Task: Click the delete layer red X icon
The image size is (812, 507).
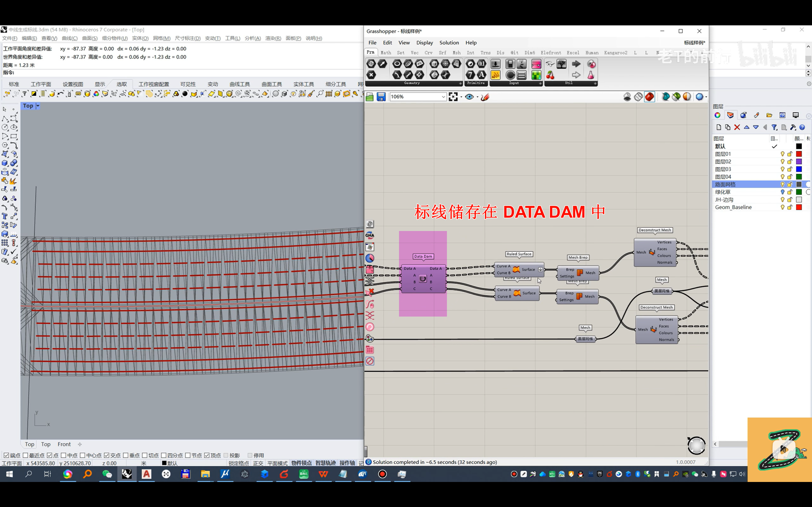Action: (x=737, y=127)
